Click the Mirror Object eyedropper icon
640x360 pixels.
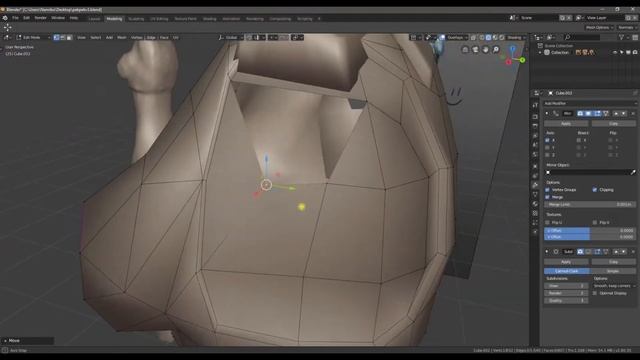pyautogui.click(x=633, y=173)
